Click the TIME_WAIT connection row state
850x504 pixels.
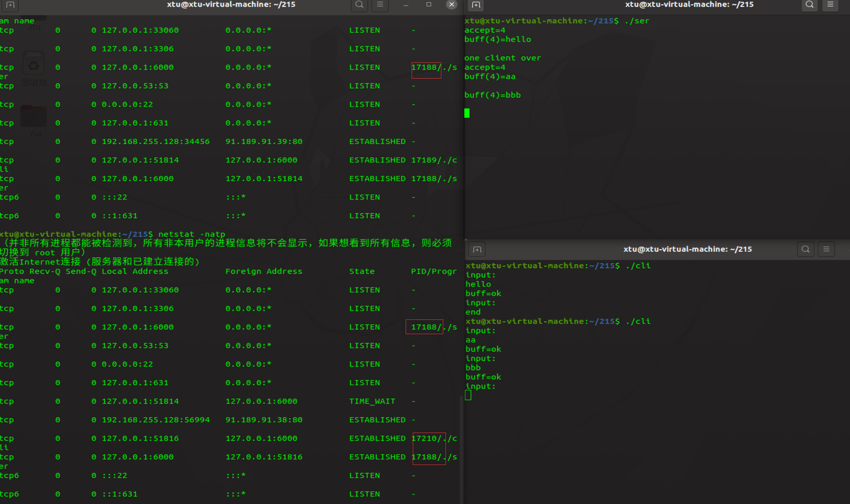[x=372, y=401]
